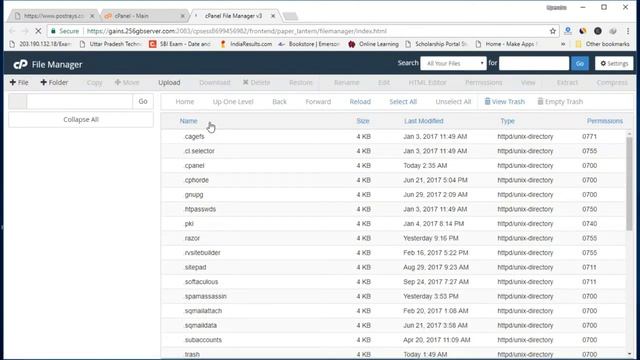Image resolution: width=640 pixels, height=360 pixels.
Task: Open the Settings gear button
Action: point(614,64)
